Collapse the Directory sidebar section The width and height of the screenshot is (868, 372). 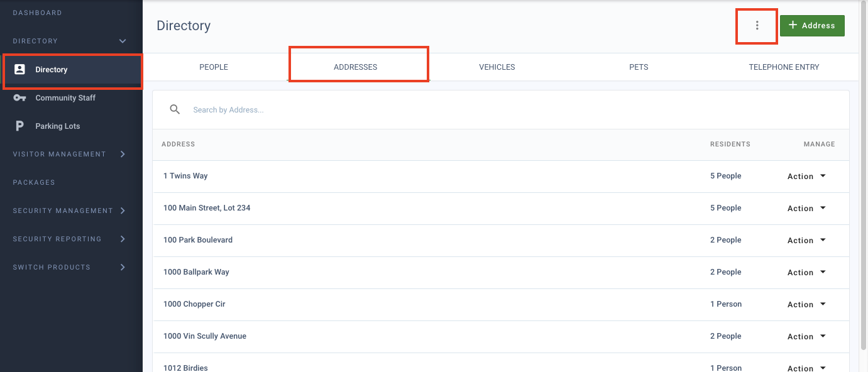(x=123, y=41)
